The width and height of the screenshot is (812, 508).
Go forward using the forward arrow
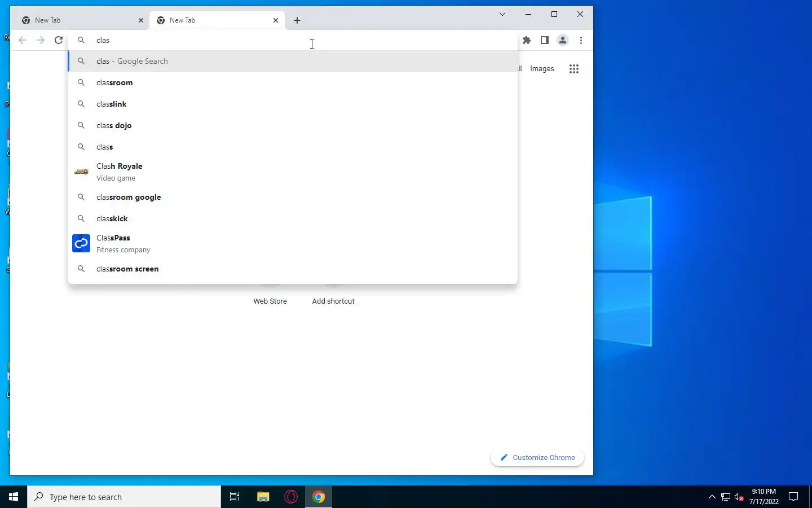[41, 40]
